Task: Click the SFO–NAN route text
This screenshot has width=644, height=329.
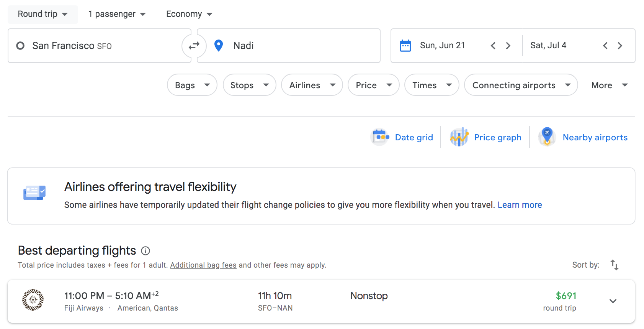Action: coord(275,308)
